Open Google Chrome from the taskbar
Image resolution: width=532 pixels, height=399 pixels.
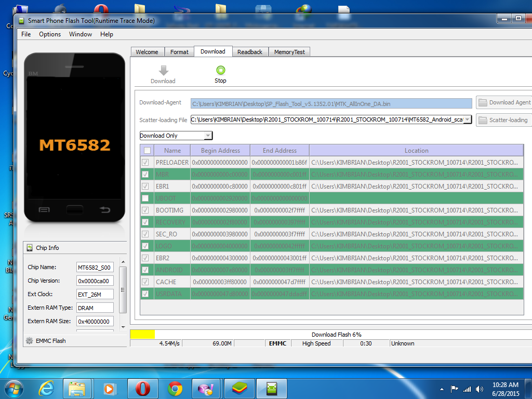click(175, 388)
